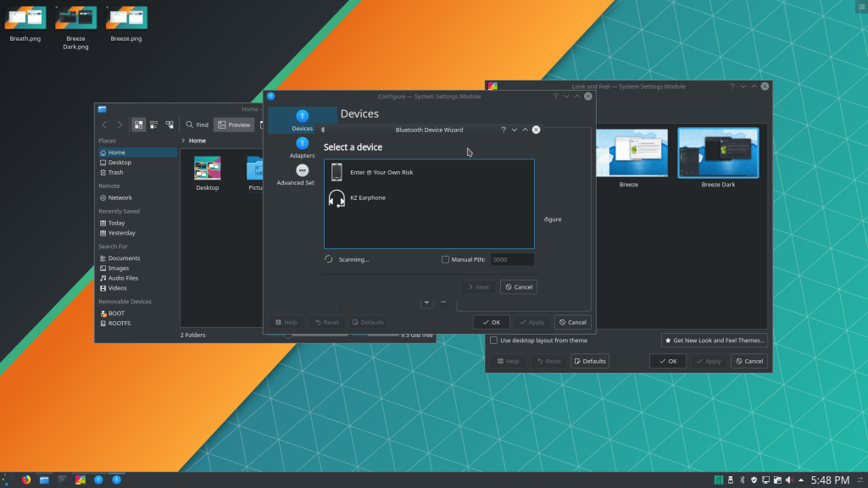The width and height of the screenshot is (868, 488).
Task: Switch to Look and Feel taskbar entry
Action: coord(81,480)
